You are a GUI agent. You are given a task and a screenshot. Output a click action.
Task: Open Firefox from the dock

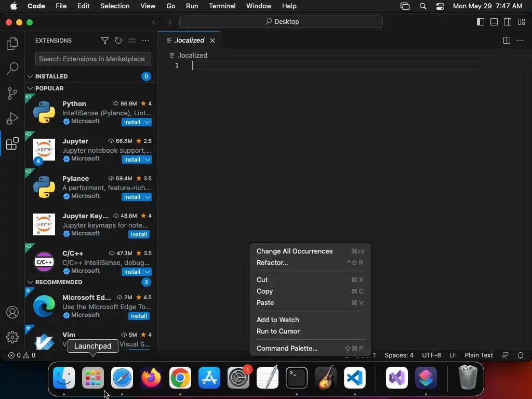151,378
